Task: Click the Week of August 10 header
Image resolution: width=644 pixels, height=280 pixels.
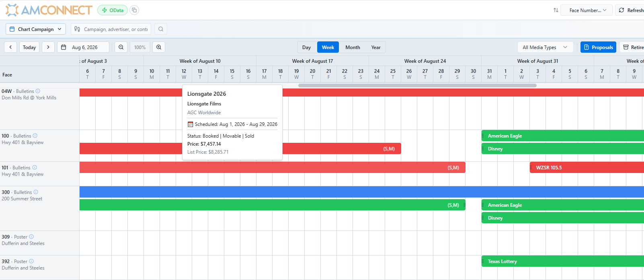Action: click(x=200, y=61)
